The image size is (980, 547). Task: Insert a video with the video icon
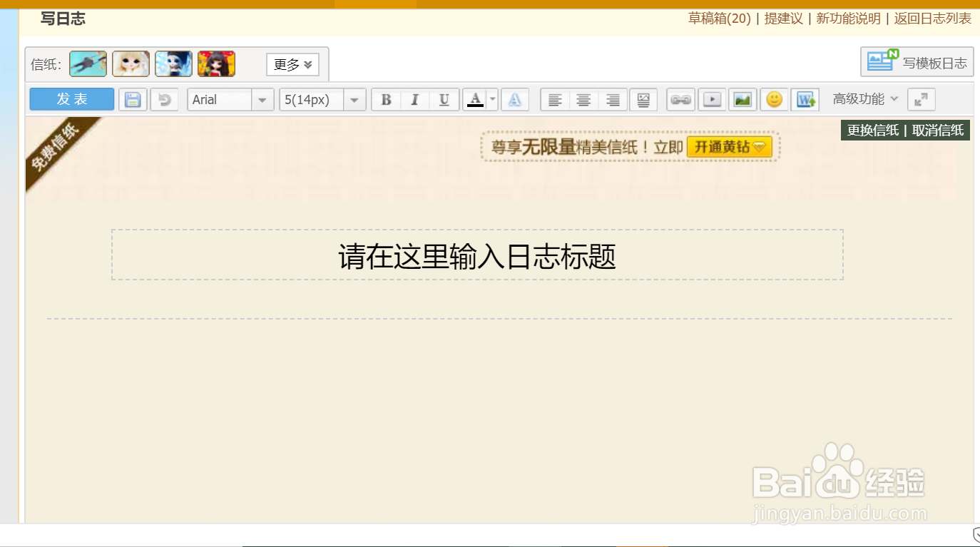pos(710,99)
